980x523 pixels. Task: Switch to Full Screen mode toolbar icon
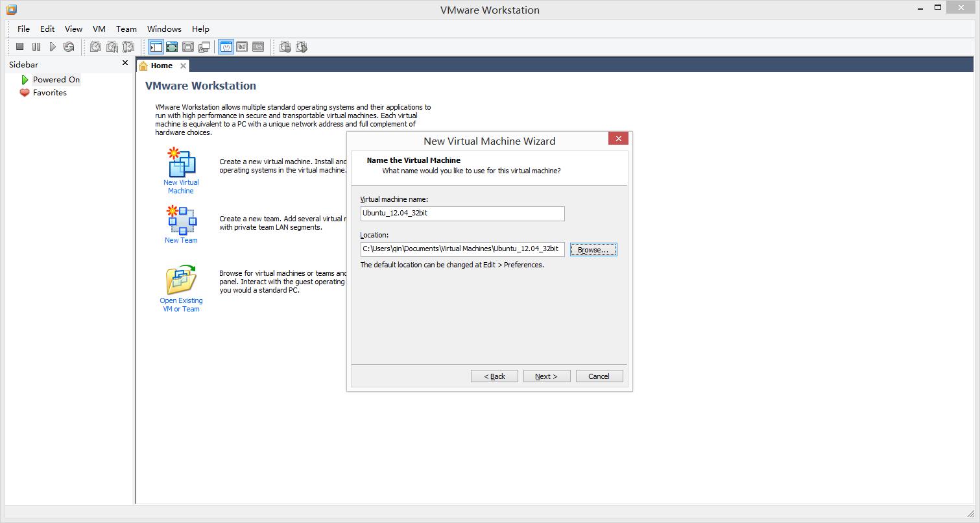172,47
